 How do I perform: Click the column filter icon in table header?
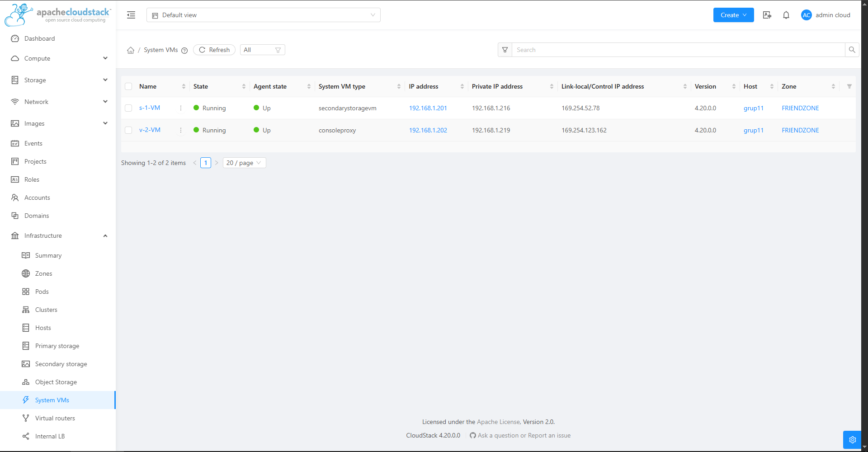point(849,86)
